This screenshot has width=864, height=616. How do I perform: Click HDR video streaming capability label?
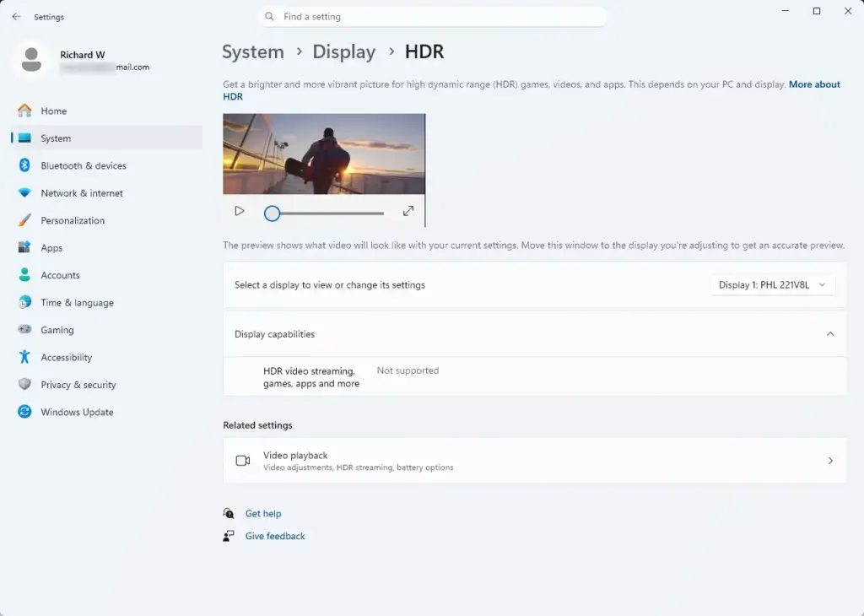[311, 377]
